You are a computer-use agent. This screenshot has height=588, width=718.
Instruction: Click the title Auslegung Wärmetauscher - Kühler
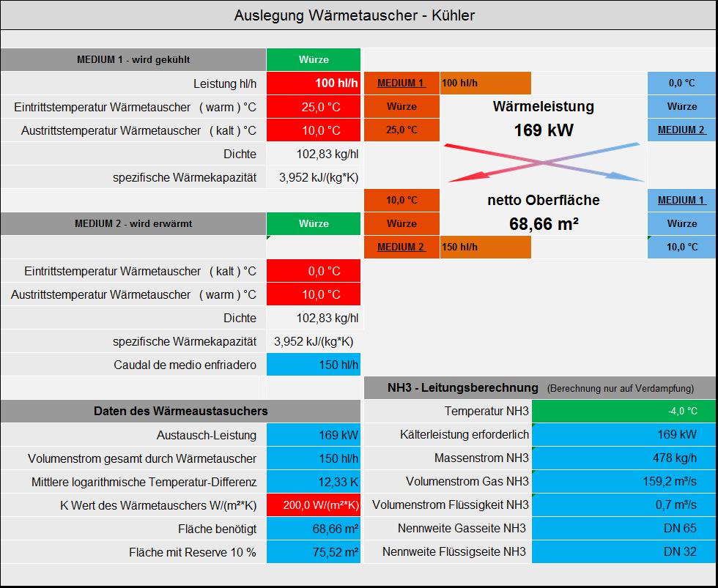[x=354, y=15]
